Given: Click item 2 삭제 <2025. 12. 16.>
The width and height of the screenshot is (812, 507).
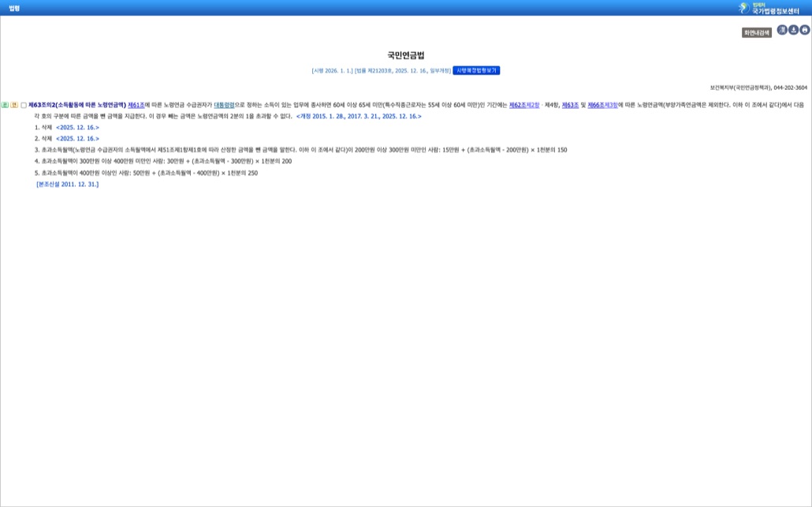Looking at the screenshot, I should (x=67, y=139).
